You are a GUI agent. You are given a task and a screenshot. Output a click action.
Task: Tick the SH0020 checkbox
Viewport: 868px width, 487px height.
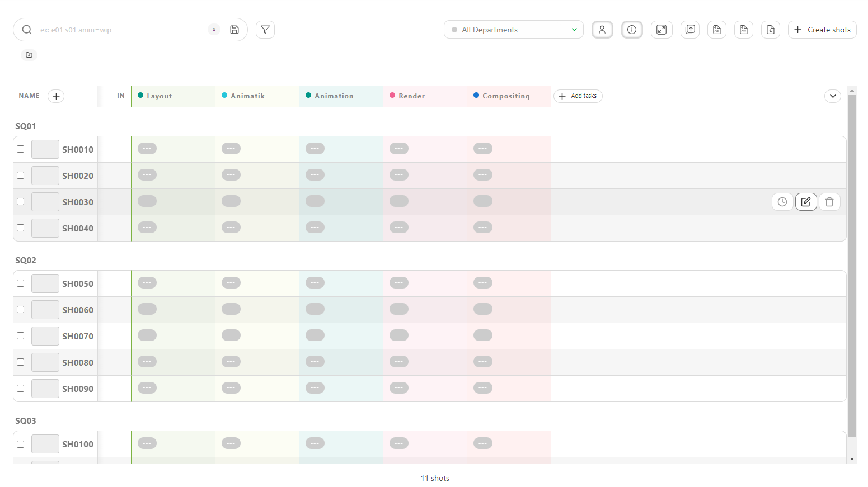point(21,176)
